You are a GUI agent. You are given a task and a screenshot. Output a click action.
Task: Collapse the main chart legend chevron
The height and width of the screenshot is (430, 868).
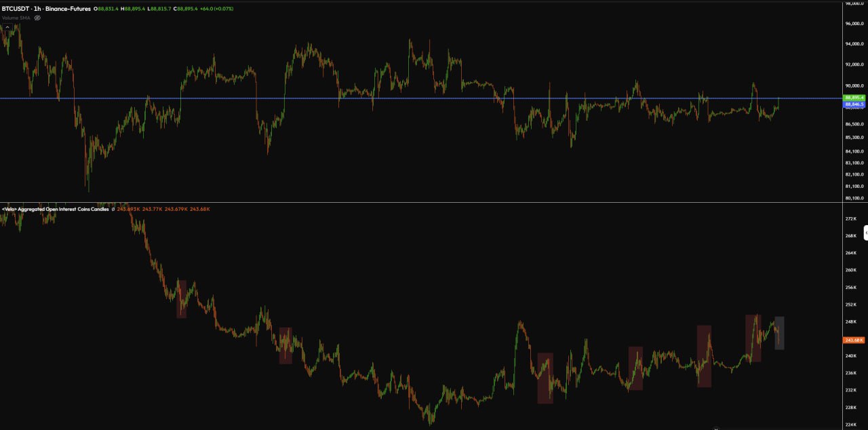(x=7, y=26)
